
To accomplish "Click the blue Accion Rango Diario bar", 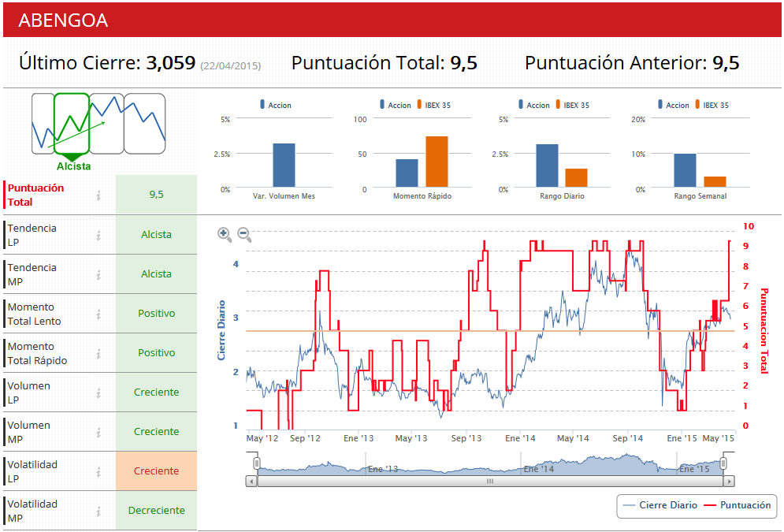I will [547, 166].
